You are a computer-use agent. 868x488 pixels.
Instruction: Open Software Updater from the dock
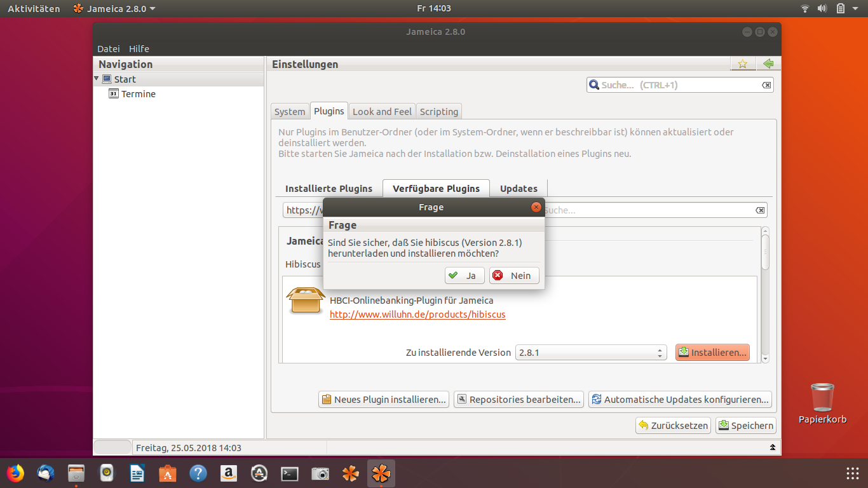click(x=259, y=473)
